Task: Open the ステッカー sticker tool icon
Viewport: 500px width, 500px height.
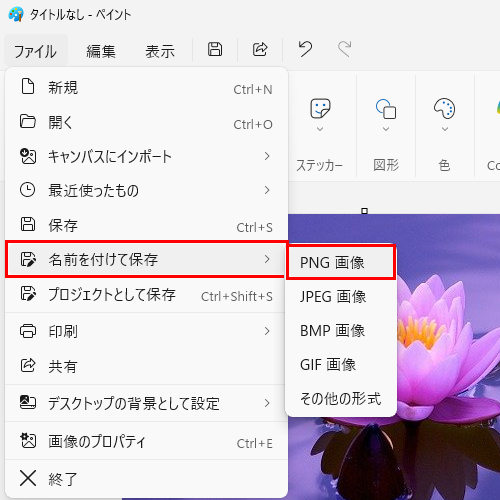Action: (320, 108)
